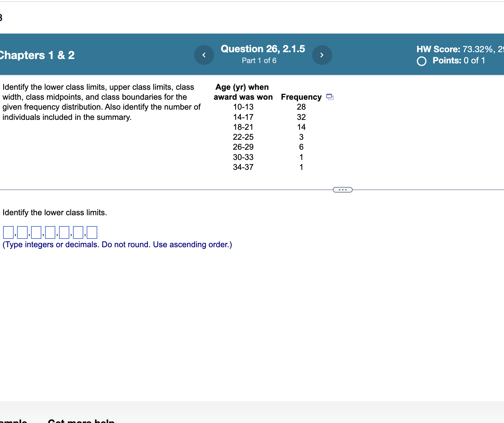
Task: Go to the next question arrow
Action: pyautogui.click(x=322, y=55)
